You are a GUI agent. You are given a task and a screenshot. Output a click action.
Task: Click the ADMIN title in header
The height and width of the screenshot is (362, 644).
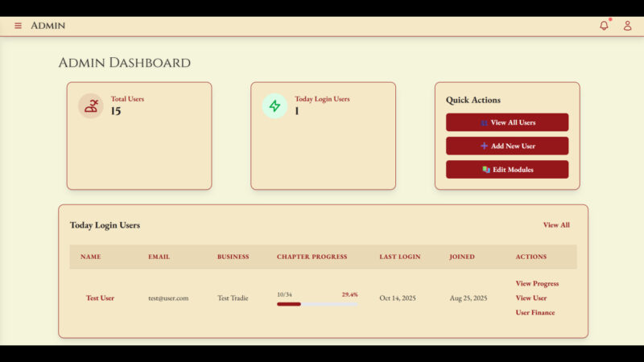pyautogui.click(x=47, y=26)
